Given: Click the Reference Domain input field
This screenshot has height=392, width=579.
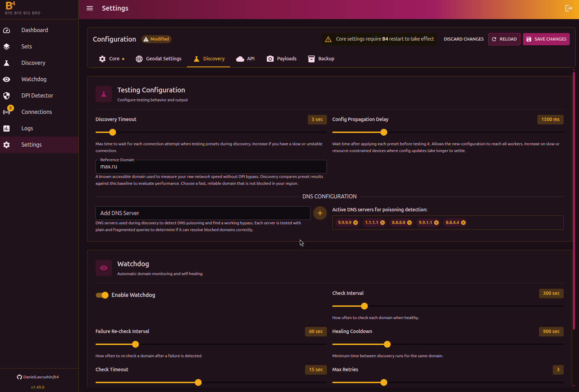Looking at the screenshot, I should tap(211, 167).
